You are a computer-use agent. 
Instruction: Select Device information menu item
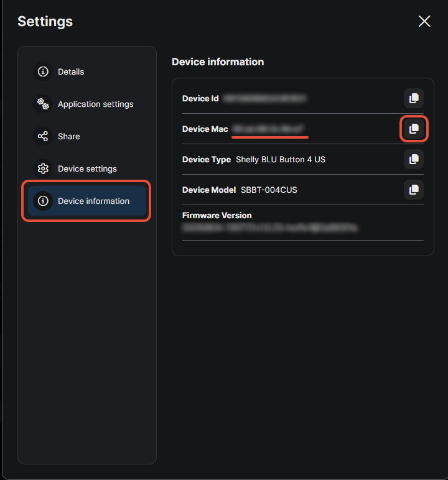(x=86, y=201)
